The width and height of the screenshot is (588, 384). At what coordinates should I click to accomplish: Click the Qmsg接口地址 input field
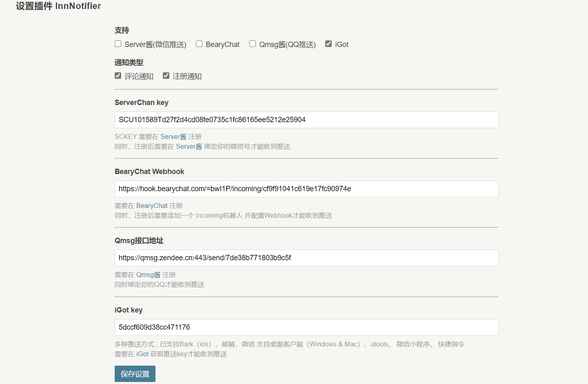tap(306, 258)
